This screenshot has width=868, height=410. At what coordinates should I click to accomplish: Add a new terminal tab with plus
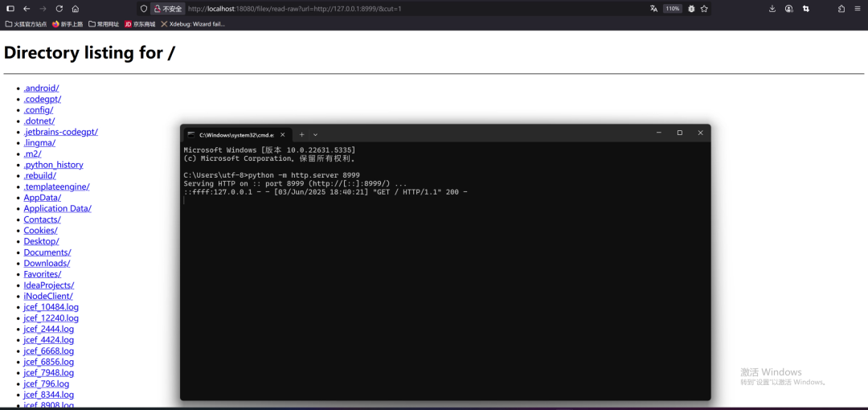(301, 134)
